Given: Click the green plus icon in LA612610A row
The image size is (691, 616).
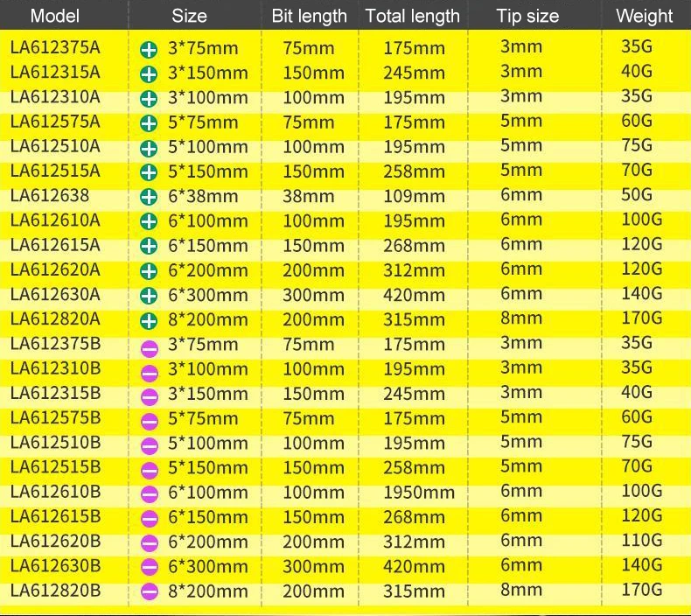Looking at the screenshot, I should click(x=149, y=221).
